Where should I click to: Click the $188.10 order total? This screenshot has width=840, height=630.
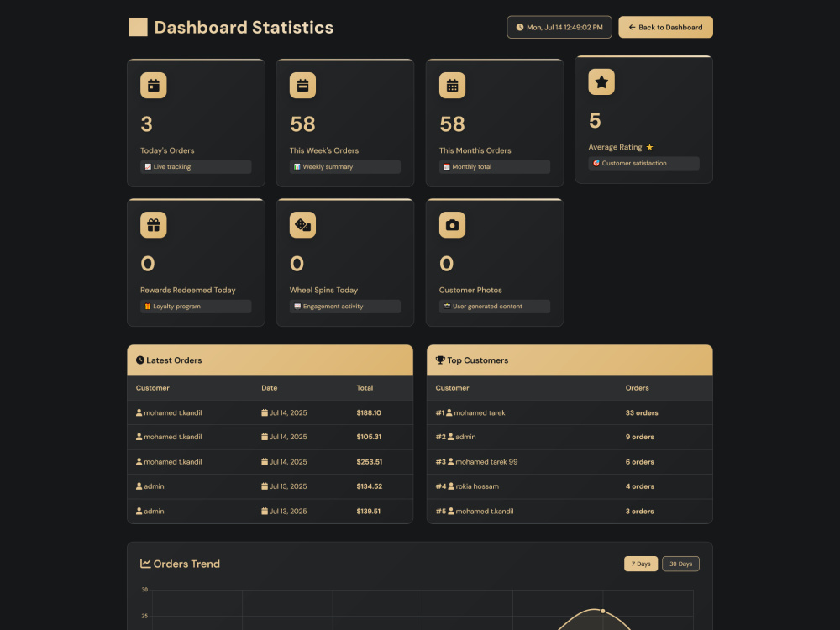[369, 413]
